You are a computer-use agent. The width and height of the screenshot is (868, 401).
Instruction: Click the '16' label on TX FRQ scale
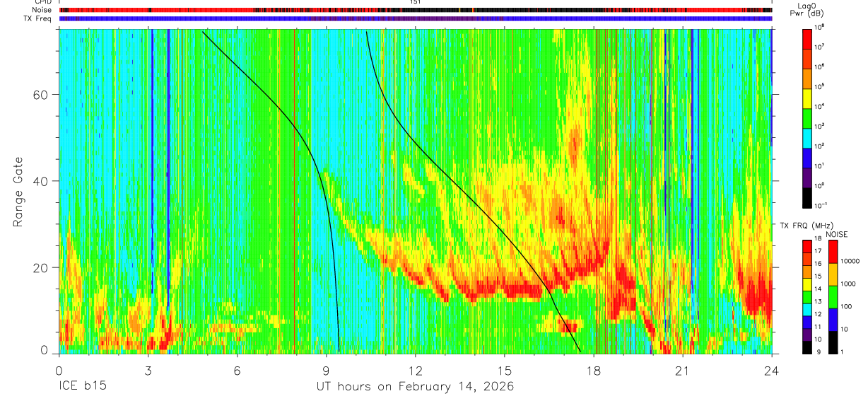tap(818, 265)
